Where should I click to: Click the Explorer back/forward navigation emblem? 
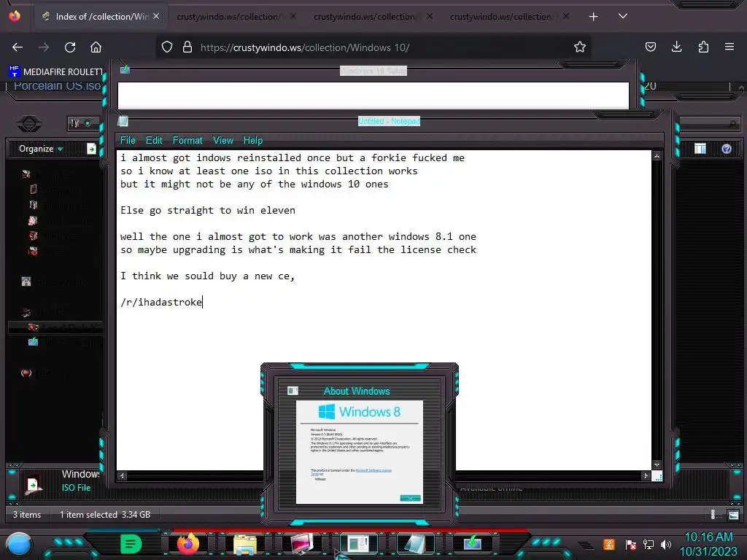[29, 124]
